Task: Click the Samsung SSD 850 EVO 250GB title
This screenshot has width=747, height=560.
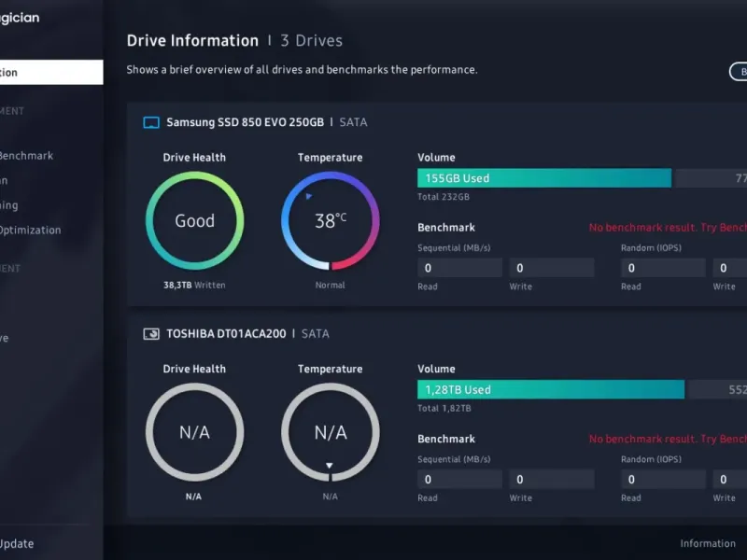Action: 245,122
